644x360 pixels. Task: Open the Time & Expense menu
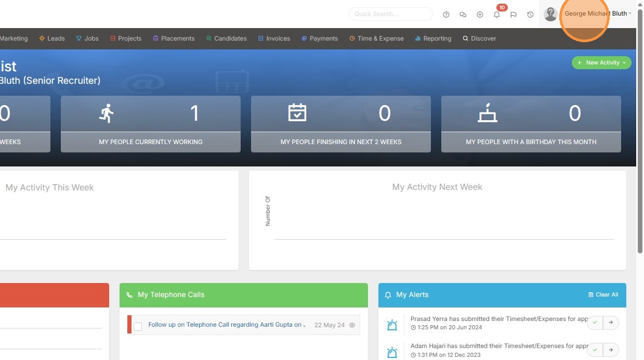click(x=376, y=38)
